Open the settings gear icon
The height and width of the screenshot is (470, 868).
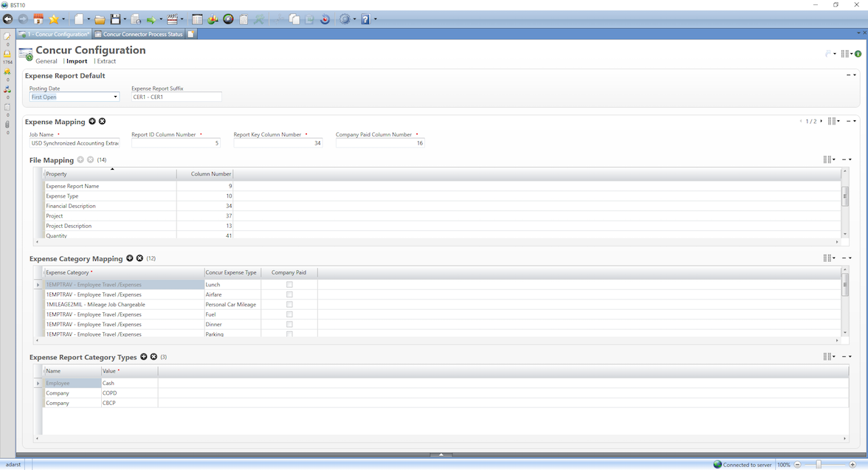click(x=345, y=19)
